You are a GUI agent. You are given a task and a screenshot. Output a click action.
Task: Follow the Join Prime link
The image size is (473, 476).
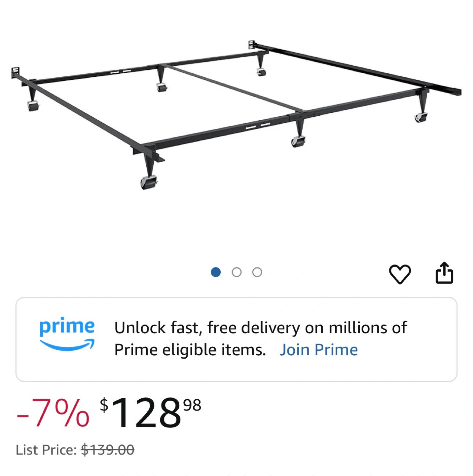(318, 350)
